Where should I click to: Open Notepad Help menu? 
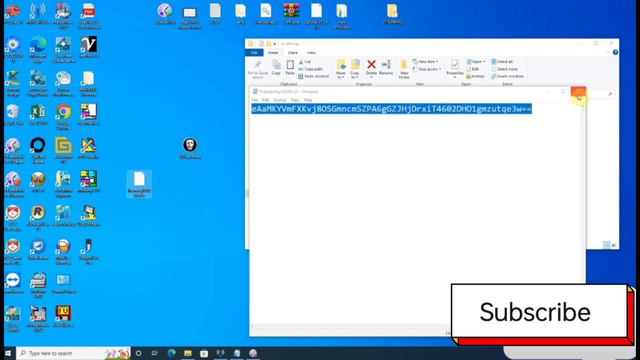[308, 100]
